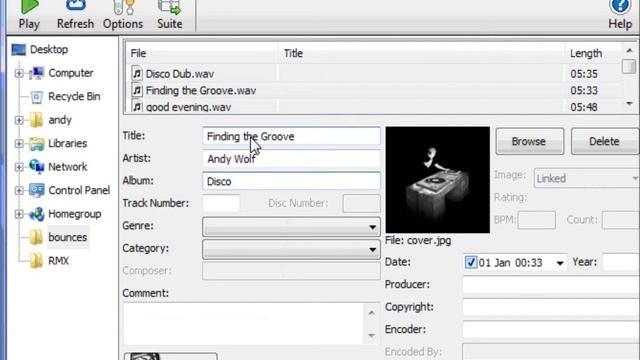The image size is (640, 360).
Task: Click the Refresh toolbar icon
Action: (76, 6)
